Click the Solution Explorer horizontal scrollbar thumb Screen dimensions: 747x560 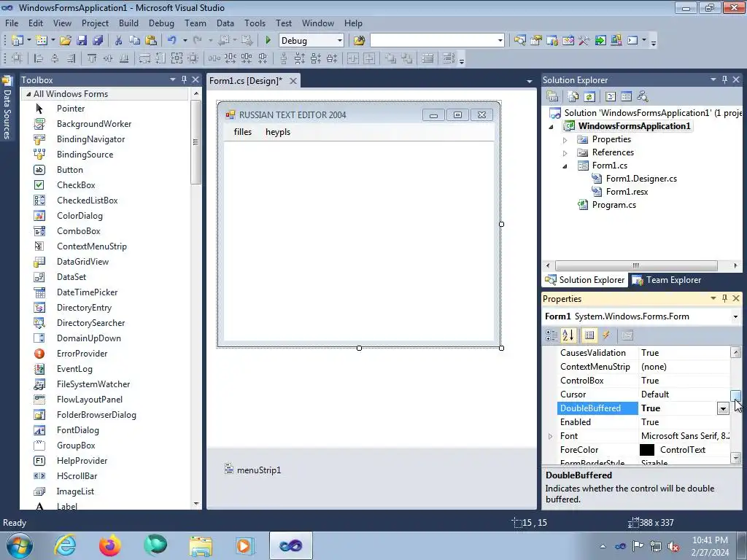[x=636, y=265]
